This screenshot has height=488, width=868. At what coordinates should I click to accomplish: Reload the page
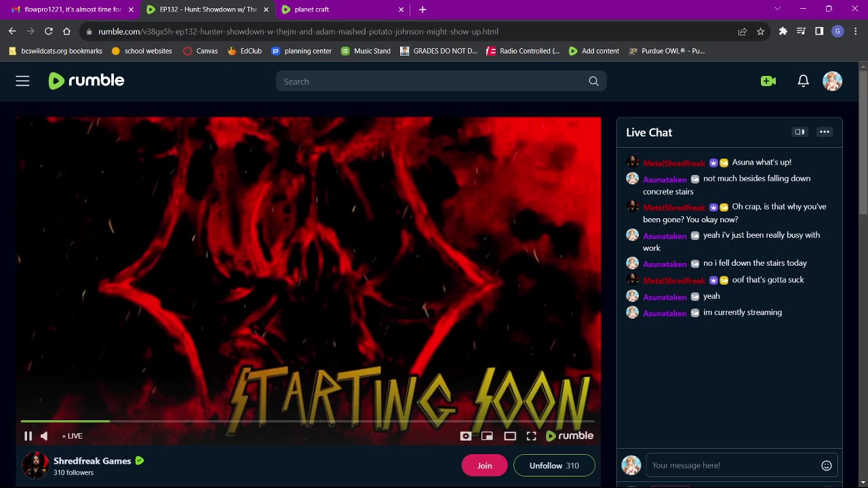tap(48, 31)
